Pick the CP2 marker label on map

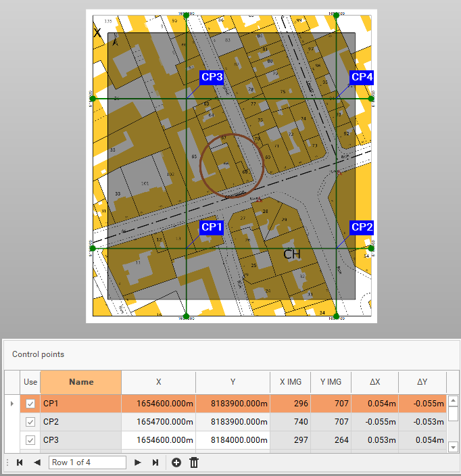pyautogui.click(x=362, y=227)
